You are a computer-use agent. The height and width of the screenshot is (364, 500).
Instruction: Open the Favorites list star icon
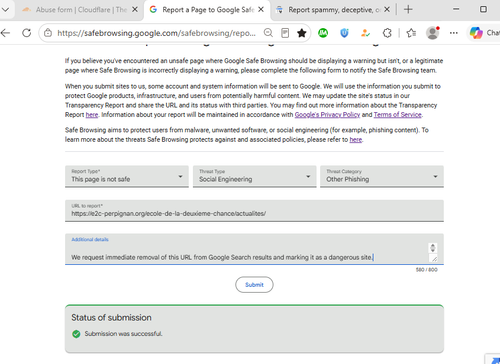pyautogui.click(x=411, y=33)
